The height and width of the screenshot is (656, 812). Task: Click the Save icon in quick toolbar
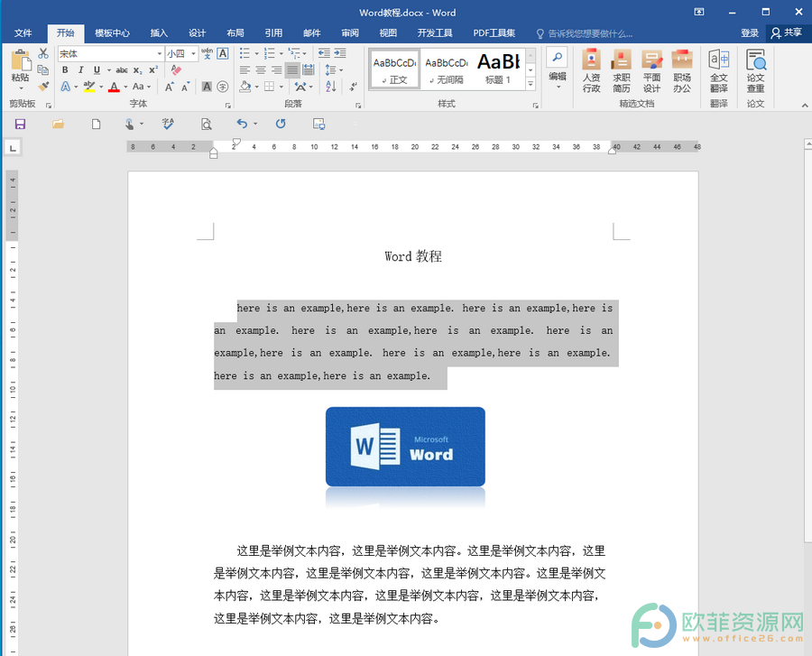click(20, 124)
